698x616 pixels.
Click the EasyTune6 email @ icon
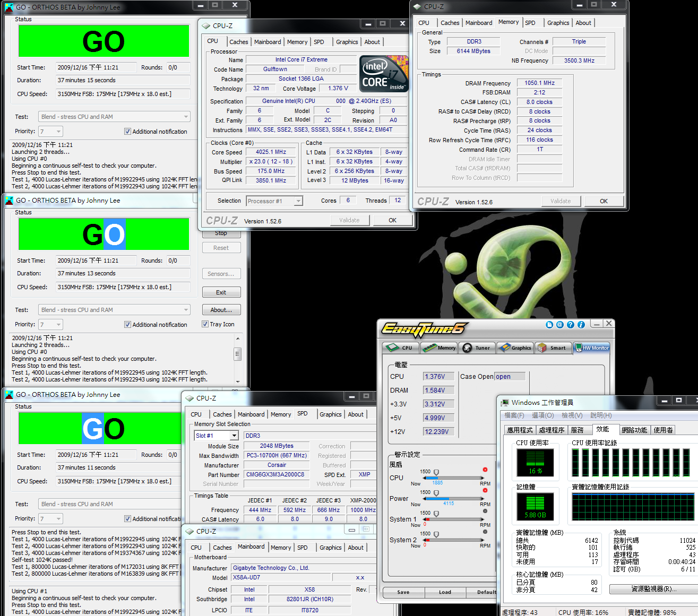[559, 325]
